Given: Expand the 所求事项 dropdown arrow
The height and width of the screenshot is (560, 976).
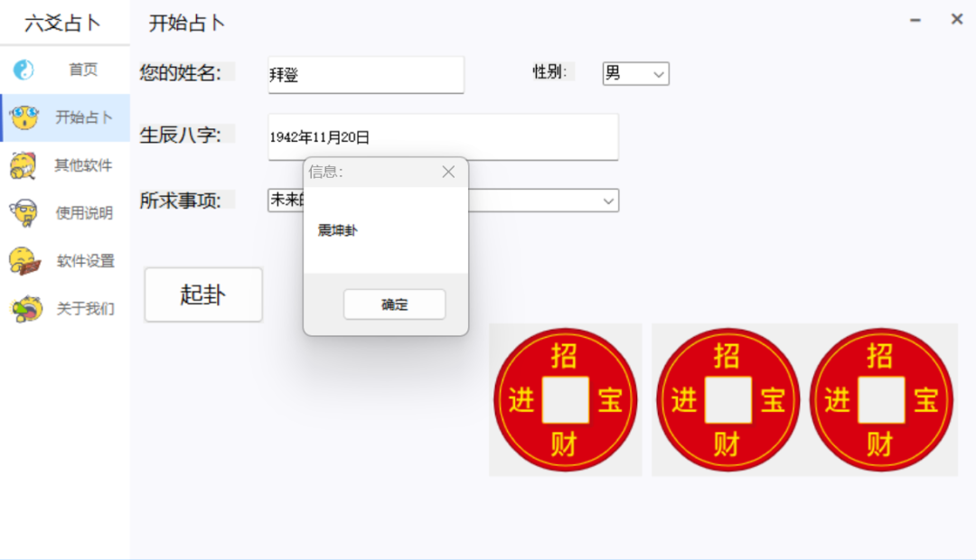Looking at the screenshot, I should 608,201.
